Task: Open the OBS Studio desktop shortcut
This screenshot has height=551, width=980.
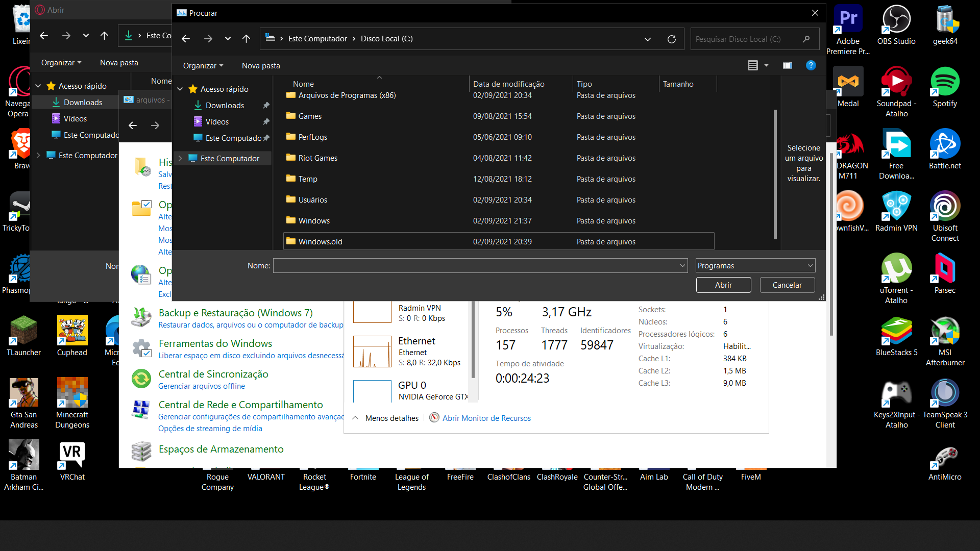Action: (x=896, y=25)
